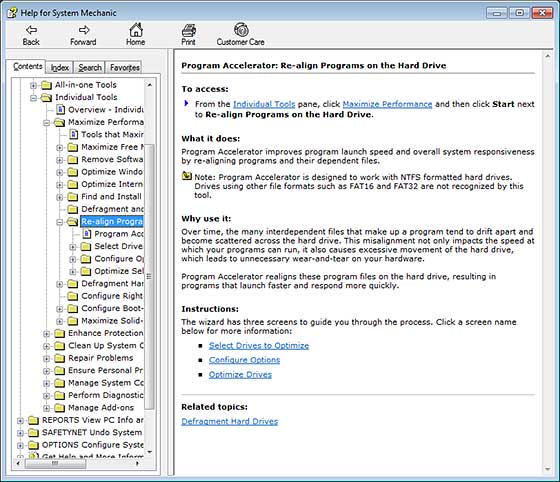Print the topic using the printer icon
The width and height of the screenshot is (560, 482).
coord(188,30)
